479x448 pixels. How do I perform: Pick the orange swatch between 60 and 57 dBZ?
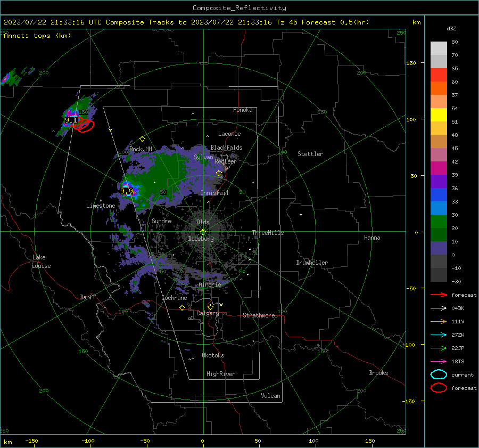coord(439,88)
